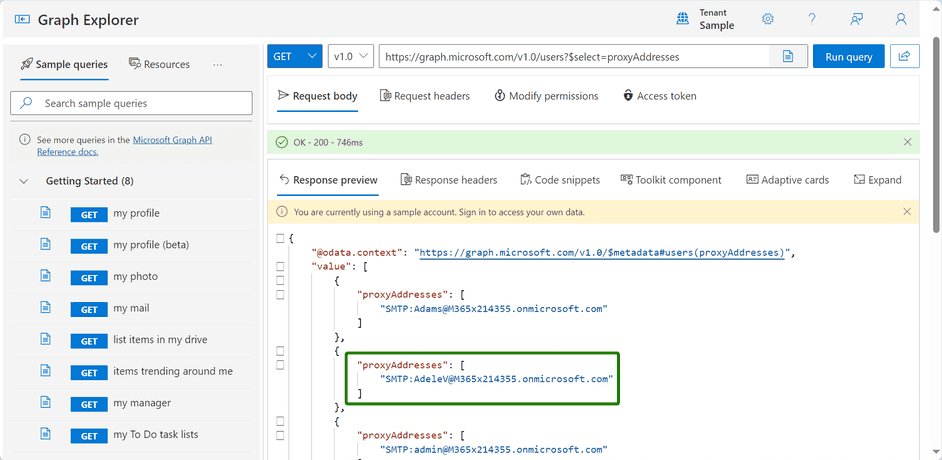Click the share query icon

click(904, 56)
